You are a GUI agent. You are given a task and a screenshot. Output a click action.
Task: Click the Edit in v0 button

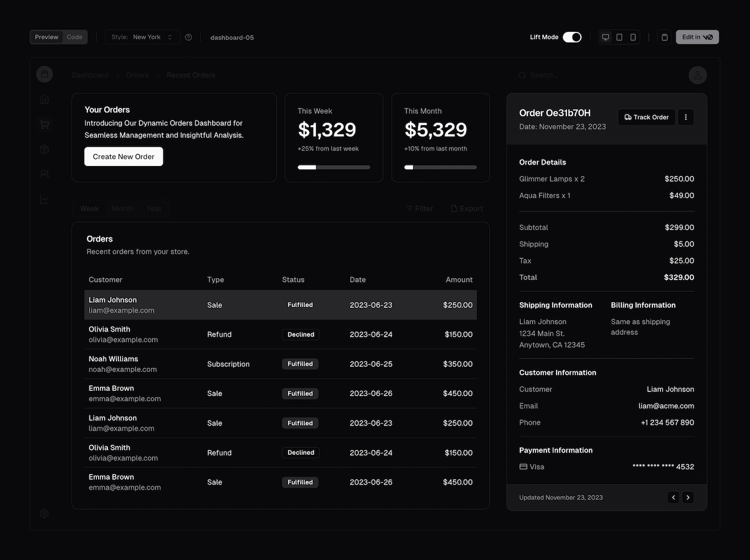(x=697, y=37)
